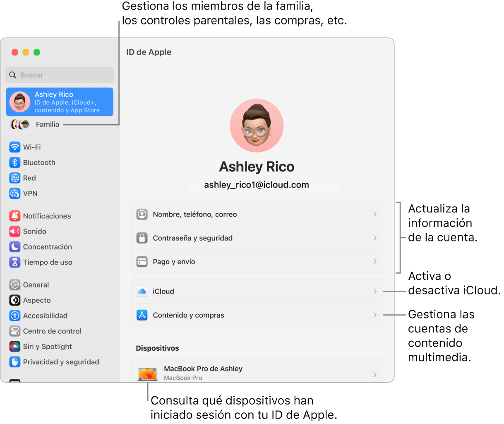Open Wi-Fi settings from the sidebar
The height and width of the screenshot is (424, 504).
point(15,147)
